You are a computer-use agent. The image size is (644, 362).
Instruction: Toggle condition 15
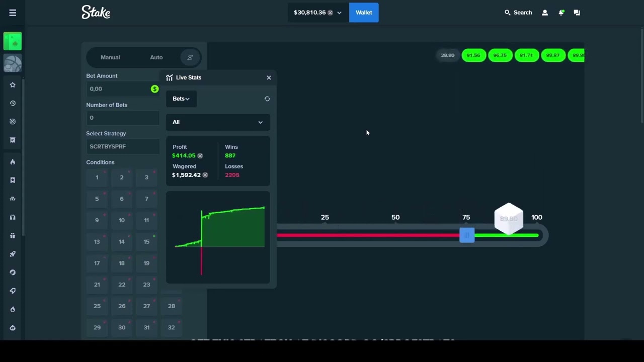point(146,242)
